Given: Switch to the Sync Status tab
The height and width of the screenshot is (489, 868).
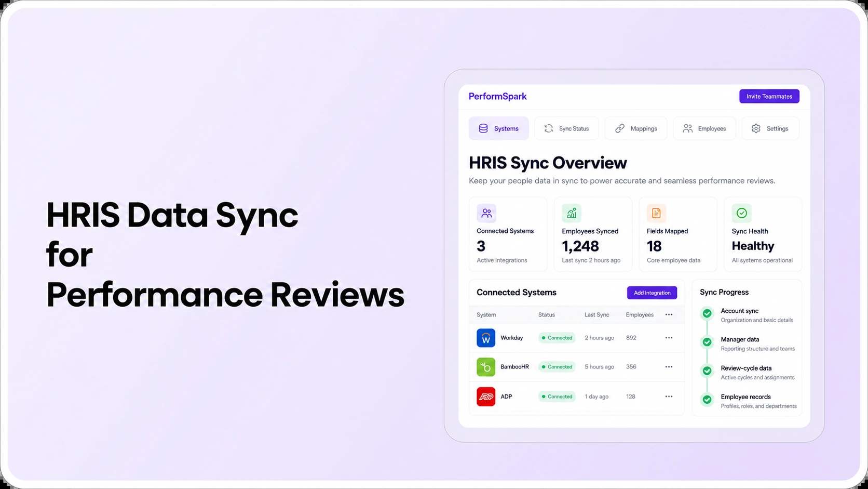Looking at the screenshot, I should pos(566,128).
